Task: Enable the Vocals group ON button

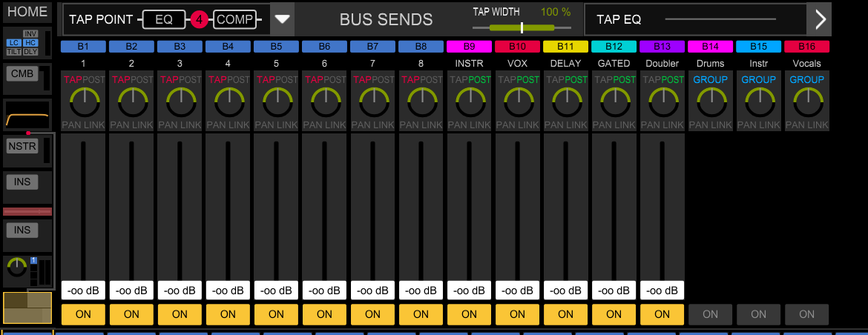Action: (806, 314)
